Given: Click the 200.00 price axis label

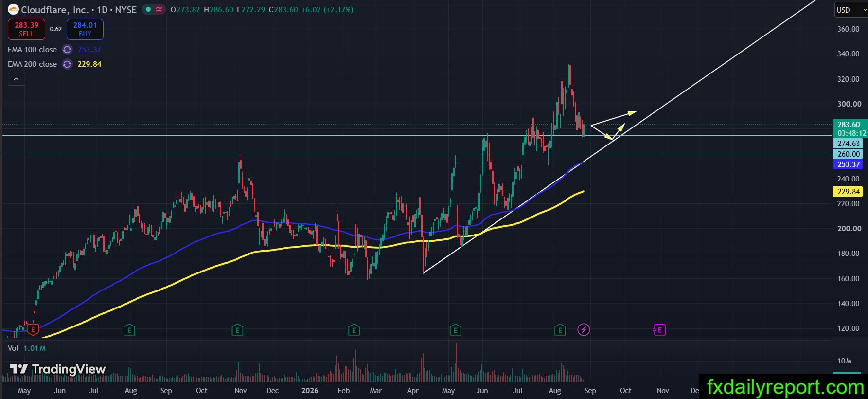Looking at the screenshot, I should (849, 229).
